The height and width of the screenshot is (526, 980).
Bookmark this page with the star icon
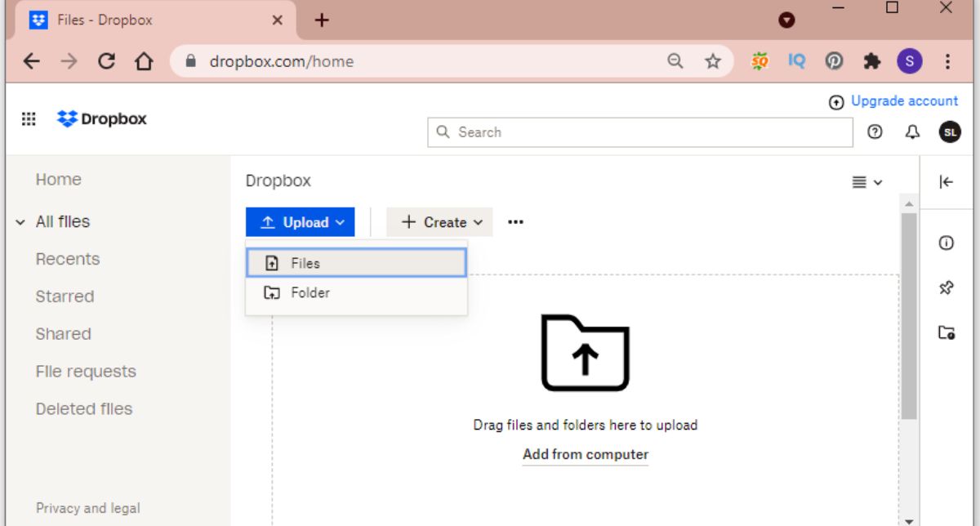point(713,61)
